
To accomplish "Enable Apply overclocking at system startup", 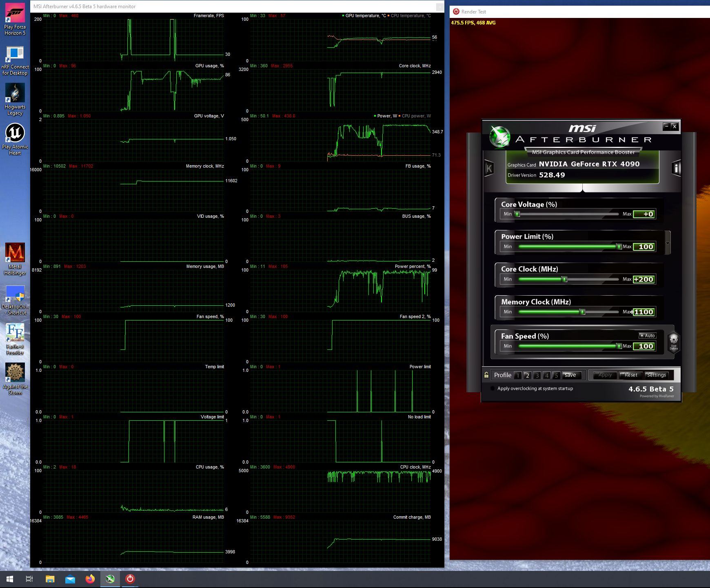I will [493, 389].
